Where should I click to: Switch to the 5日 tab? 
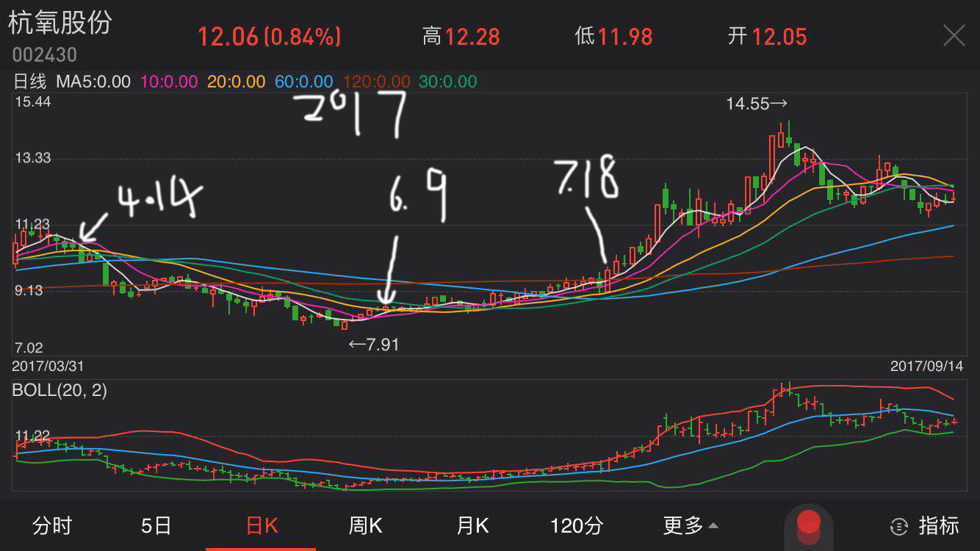[156, 525]
